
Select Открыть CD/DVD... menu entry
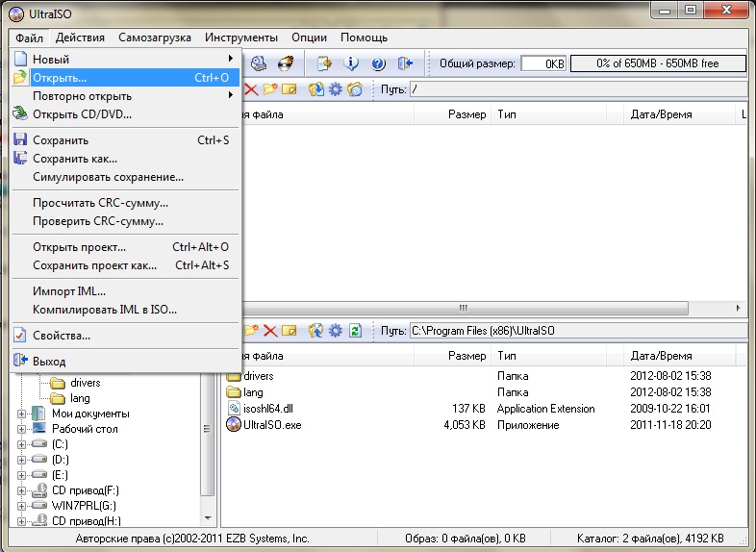(x=125, y=114)
